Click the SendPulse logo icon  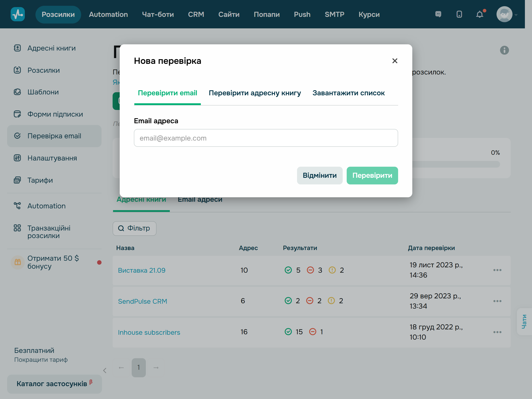18,14
